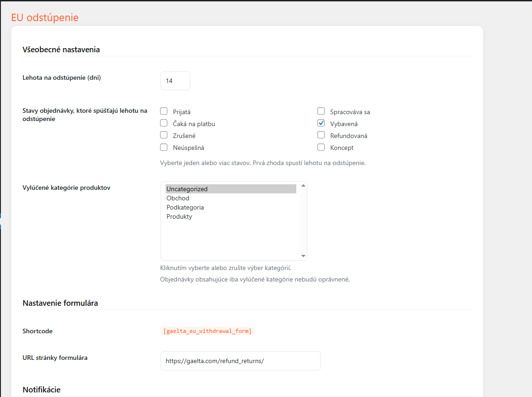Click the URL stránky formulára label
532x397 pixels.
55,358
